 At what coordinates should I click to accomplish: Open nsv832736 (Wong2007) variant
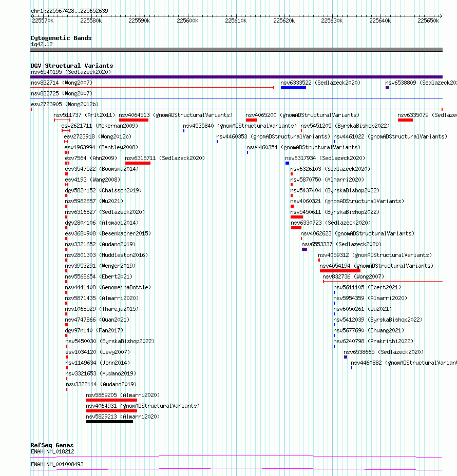[x=353, y=276]
